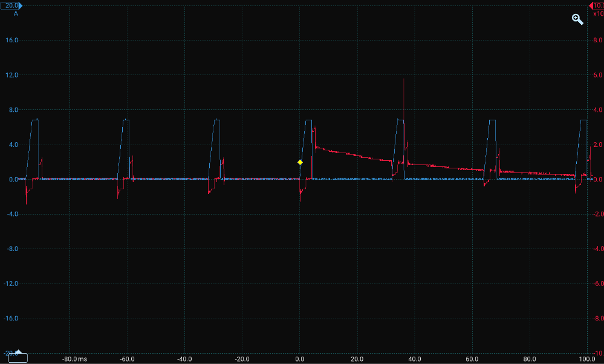Click the blue 20.0 channel A ruler handle
The height and width of the screenshot is (364, 604).
pos(11,5)
